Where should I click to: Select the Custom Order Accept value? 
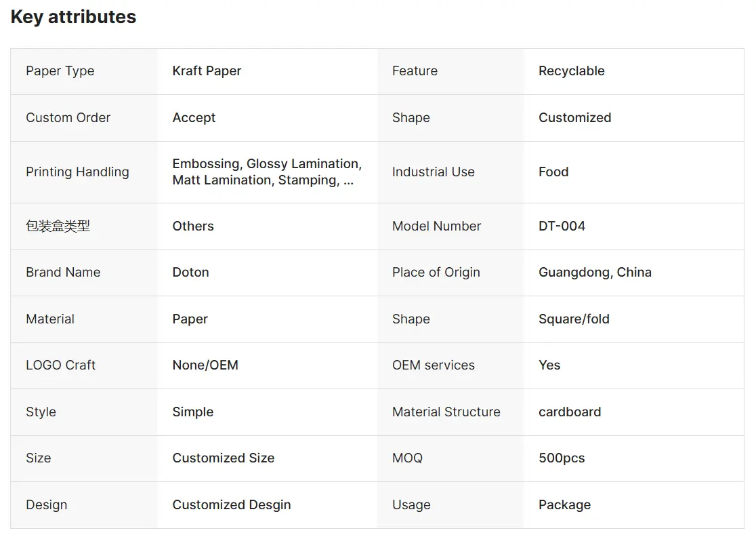(194, 118)
